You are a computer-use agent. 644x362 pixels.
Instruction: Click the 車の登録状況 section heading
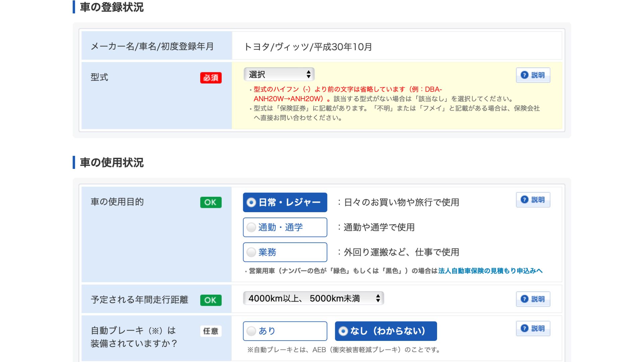tap(112, 7)
